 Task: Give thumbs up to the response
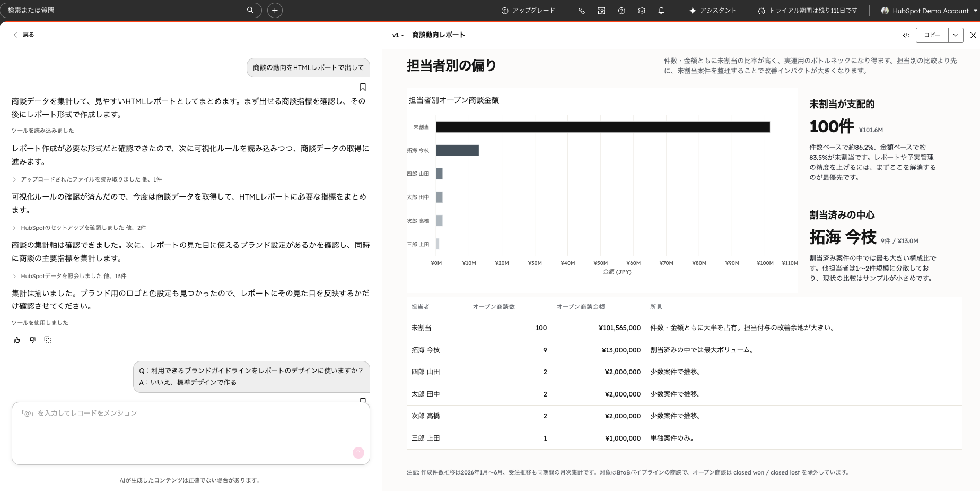tap(17, 340)
